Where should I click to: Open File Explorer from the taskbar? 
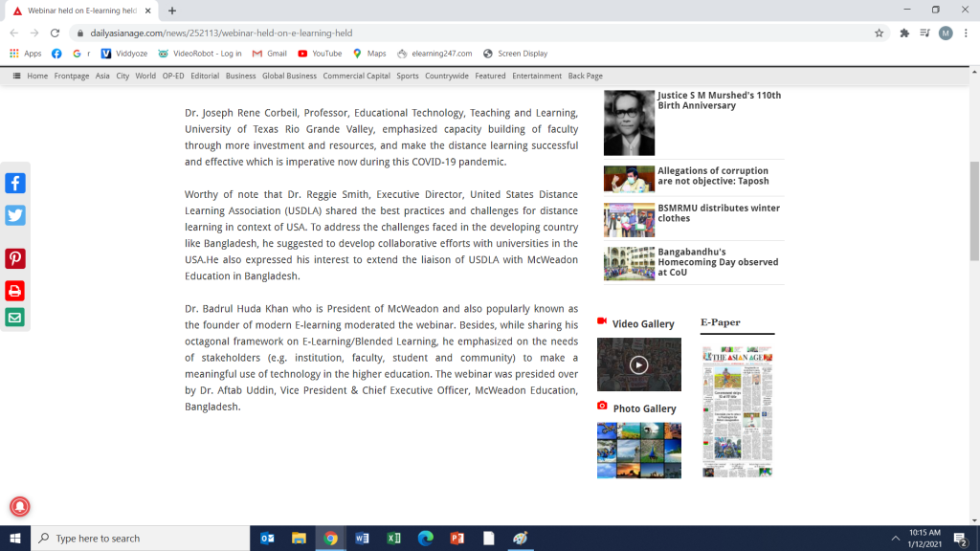299,539
